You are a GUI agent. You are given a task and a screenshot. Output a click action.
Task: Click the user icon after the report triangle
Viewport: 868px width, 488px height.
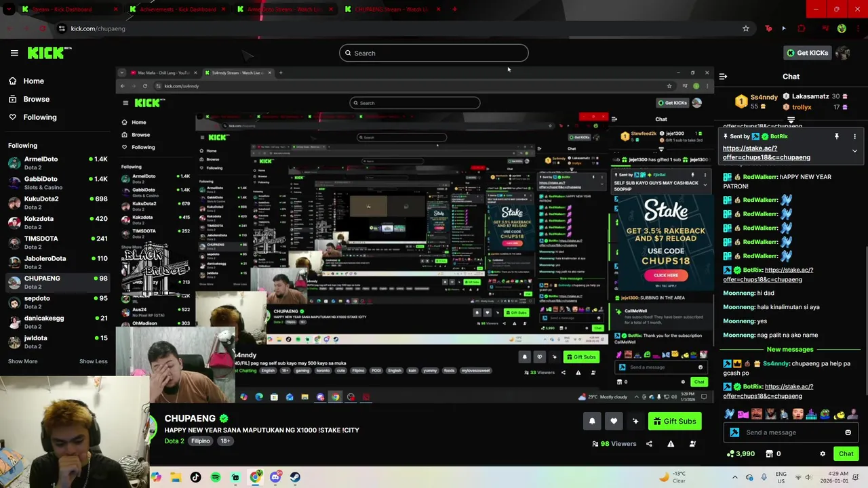[692, 444]
